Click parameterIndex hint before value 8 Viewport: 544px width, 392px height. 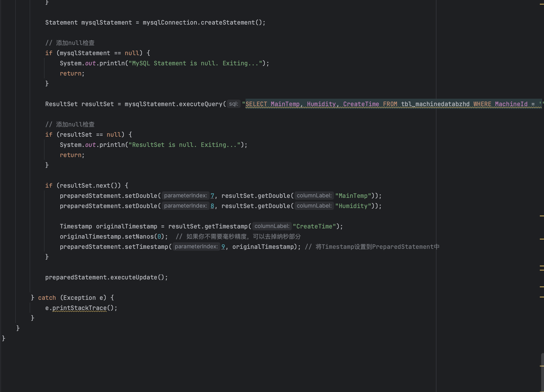pyautogui.click(x=186, y=205)
